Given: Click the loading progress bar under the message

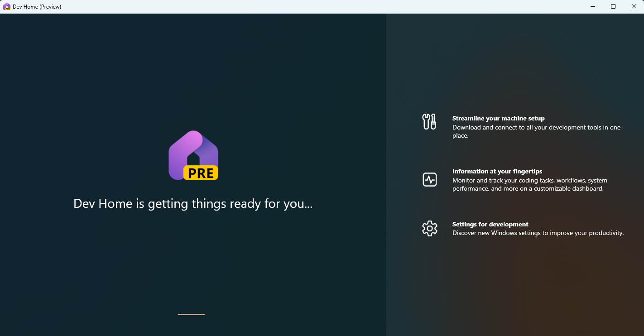Looking at the screenshot, I should 192,314.
